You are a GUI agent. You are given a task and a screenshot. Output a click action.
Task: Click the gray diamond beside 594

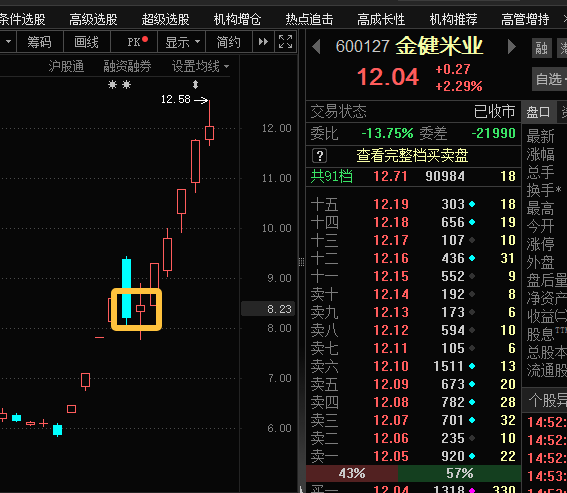click(472, 330)
